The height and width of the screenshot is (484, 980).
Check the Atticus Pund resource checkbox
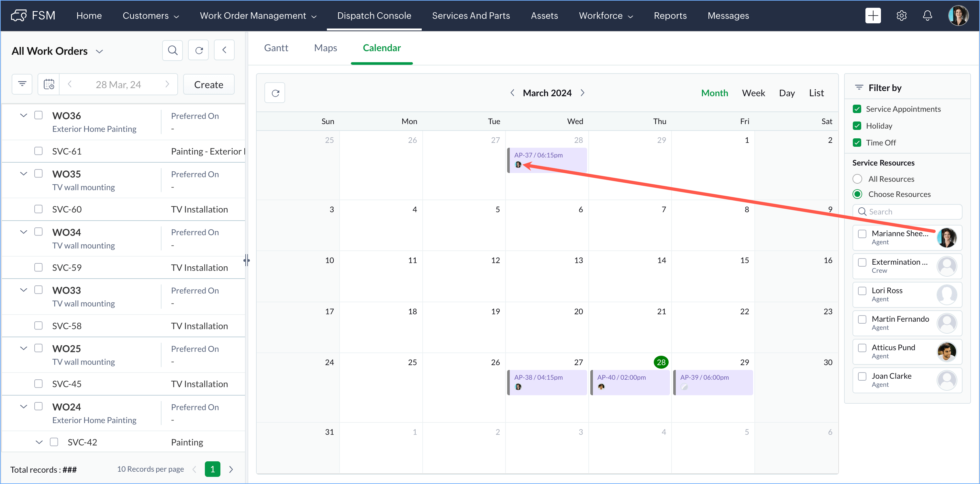pyautogui.click(x=862, y=348)
